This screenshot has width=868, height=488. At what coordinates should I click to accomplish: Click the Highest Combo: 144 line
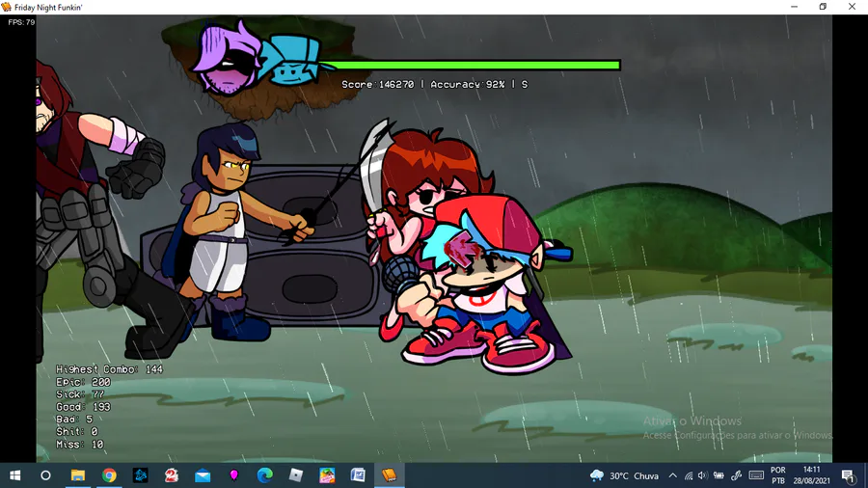(109, 369)
